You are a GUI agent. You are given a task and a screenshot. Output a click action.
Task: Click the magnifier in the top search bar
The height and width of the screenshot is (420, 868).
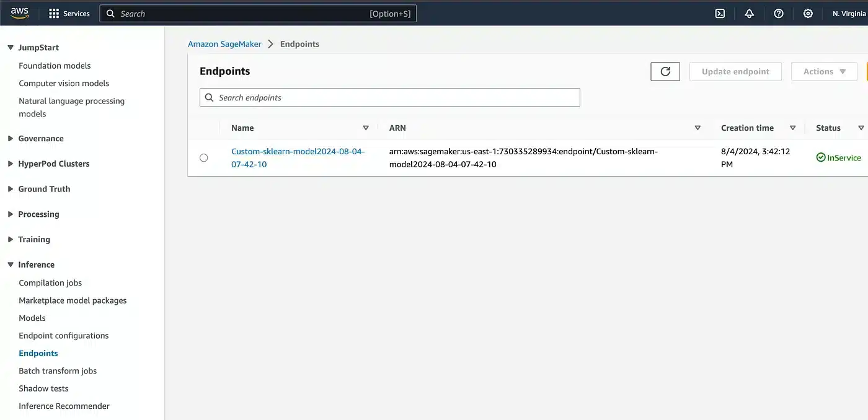tap(110, 14)
